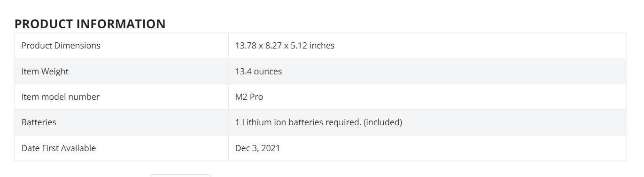Click the 13.4 ounces value
644x177 pixels.
pos(258,72)
